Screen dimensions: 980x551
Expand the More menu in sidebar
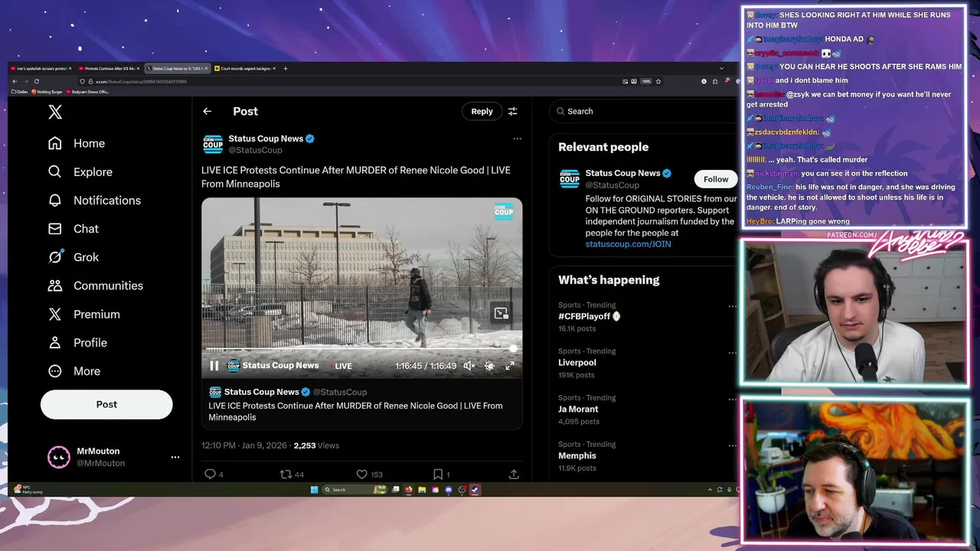(x=73, y=371)
